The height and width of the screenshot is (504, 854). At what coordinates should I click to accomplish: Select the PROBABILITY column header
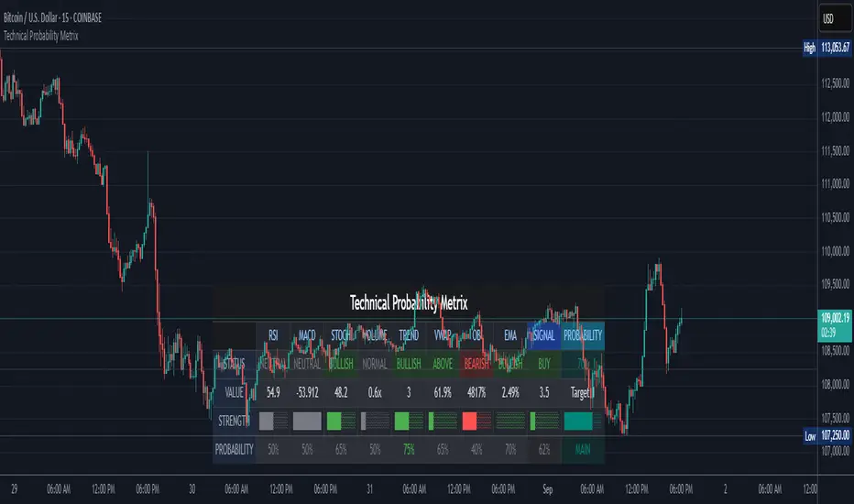tap(583, 335)
